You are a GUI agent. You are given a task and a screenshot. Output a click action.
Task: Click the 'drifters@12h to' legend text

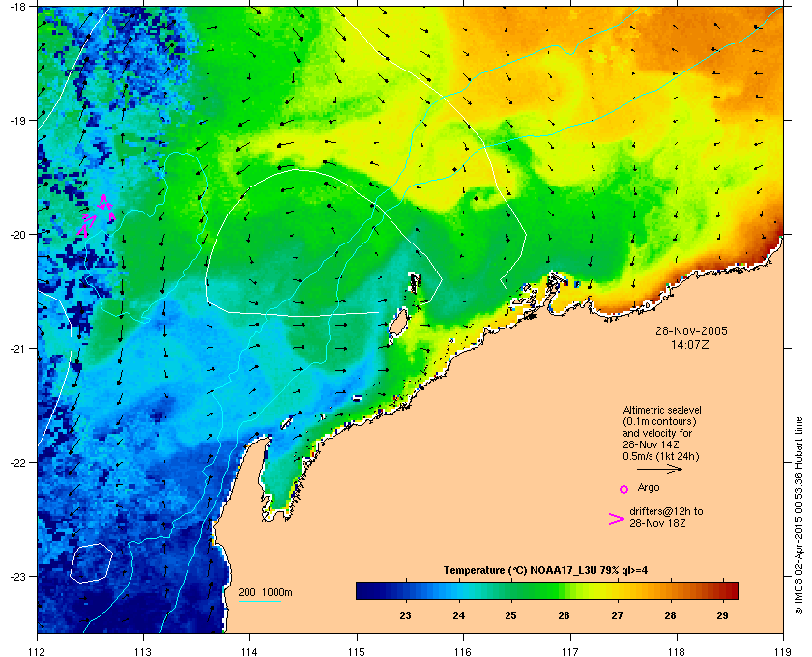[x=666, y=511]
